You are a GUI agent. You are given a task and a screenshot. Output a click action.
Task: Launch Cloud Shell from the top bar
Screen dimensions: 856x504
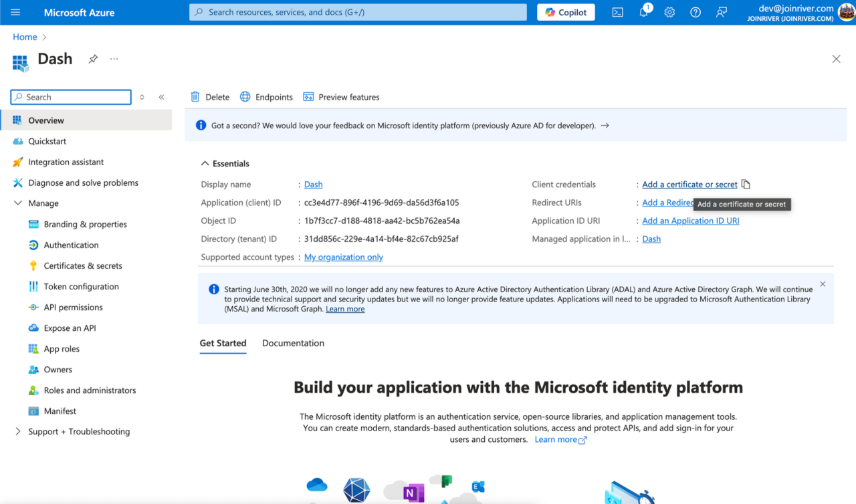[617, 12]
